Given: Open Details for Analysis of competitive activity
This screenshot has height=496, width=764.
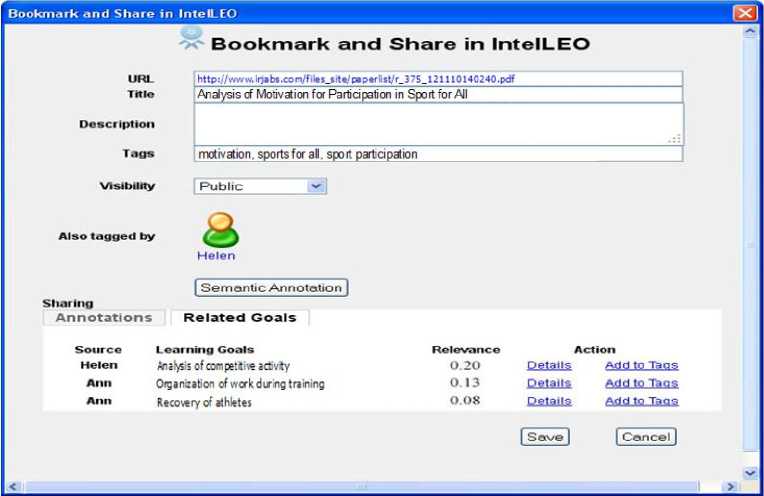Looking at the screenshot, I should [549, 365].
